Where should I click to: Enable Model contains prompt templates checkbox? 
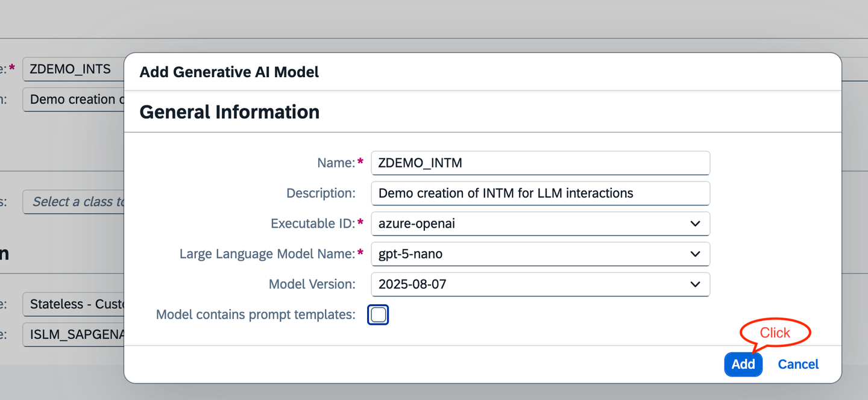(x=378, y=314)
